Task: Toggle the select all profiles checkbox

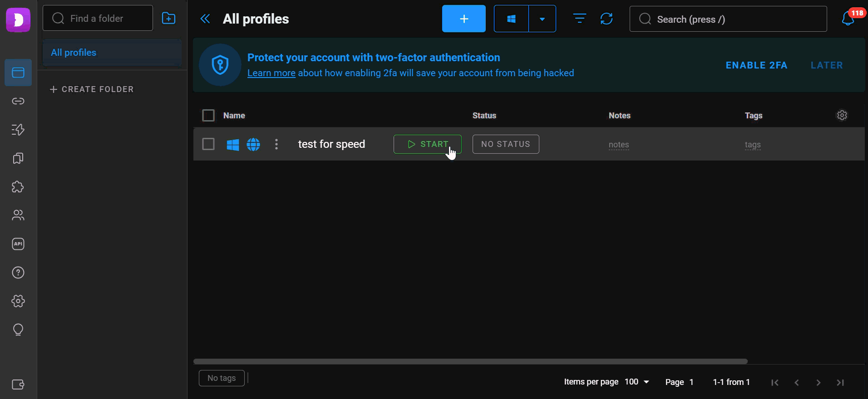Action: click(208, 116)
